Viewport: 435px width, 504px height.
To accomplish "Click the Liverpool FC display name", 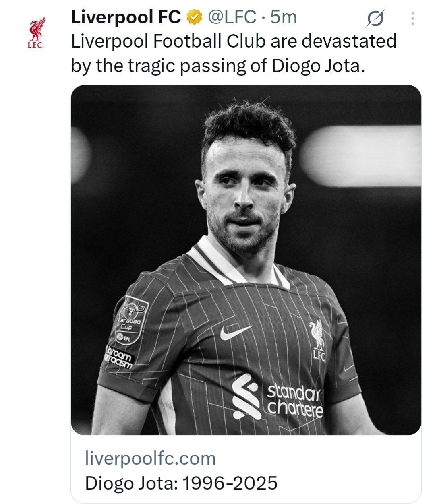I will point(126,17).
